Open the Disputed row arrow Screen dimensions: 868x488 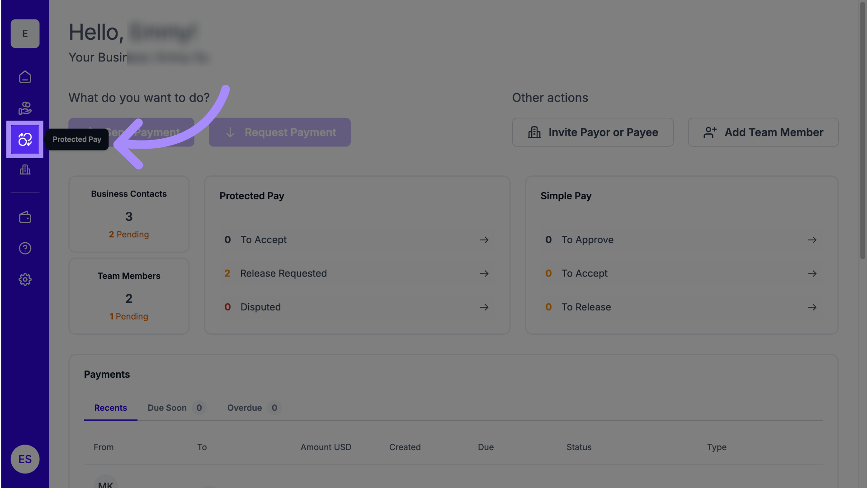[x=484, y=307]
